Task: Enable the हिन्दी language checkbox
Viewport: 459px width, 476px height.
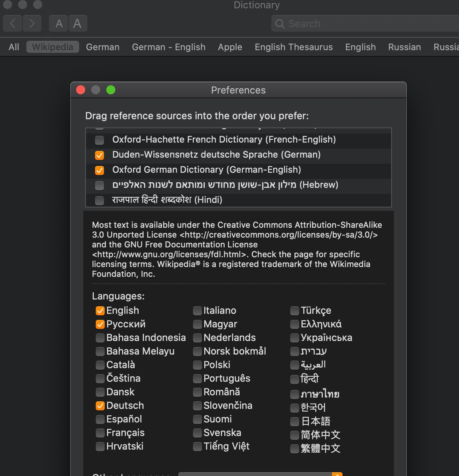Action: click(x=295, y=379)
